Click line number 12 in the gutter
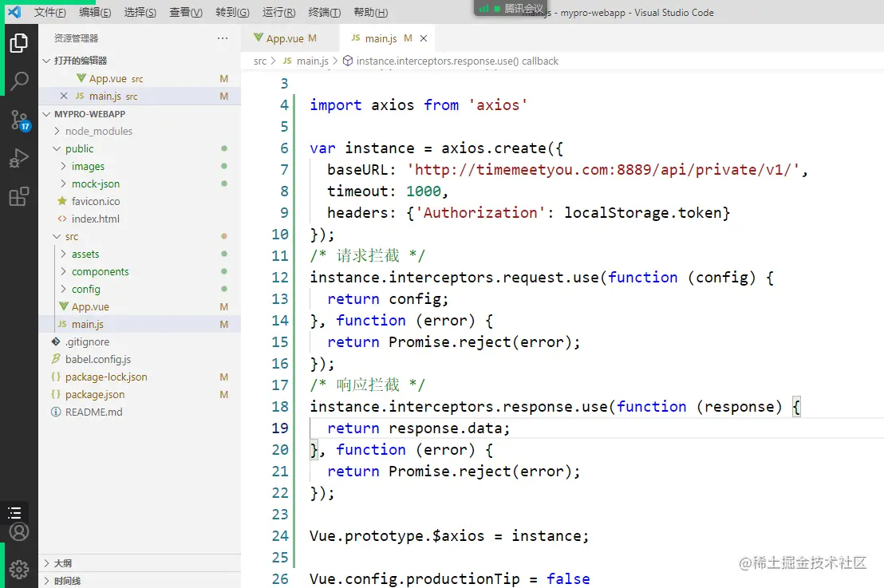 click(279, 278)
